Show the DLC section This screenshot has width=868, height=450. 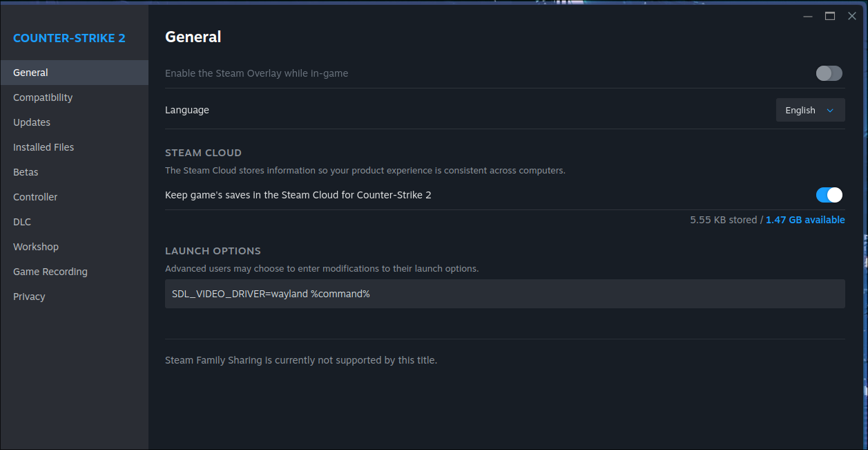click(x=74, y=222)
